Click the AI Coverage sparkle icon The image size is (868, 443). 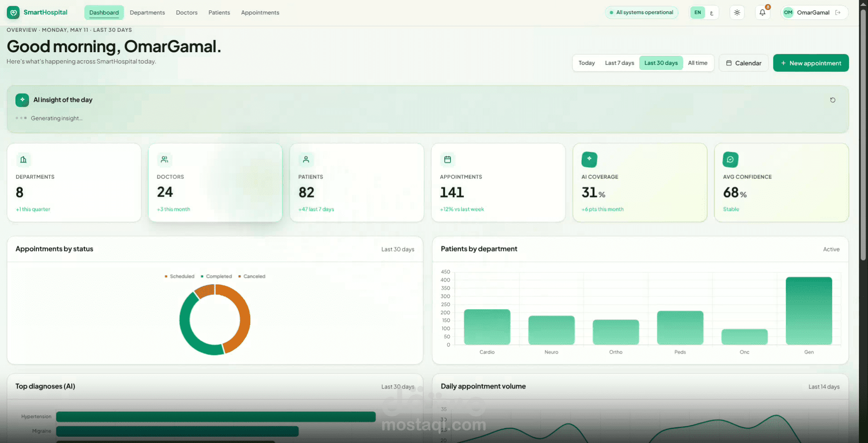tap(589, 159)
